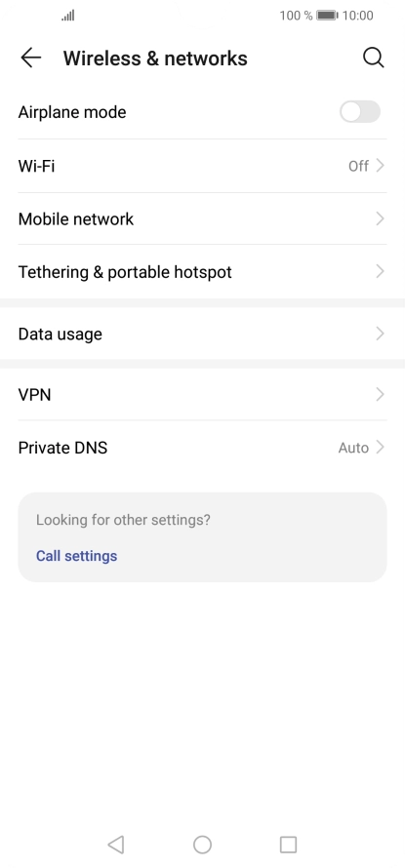Tap the home circle navigation button

click(202, 845)
